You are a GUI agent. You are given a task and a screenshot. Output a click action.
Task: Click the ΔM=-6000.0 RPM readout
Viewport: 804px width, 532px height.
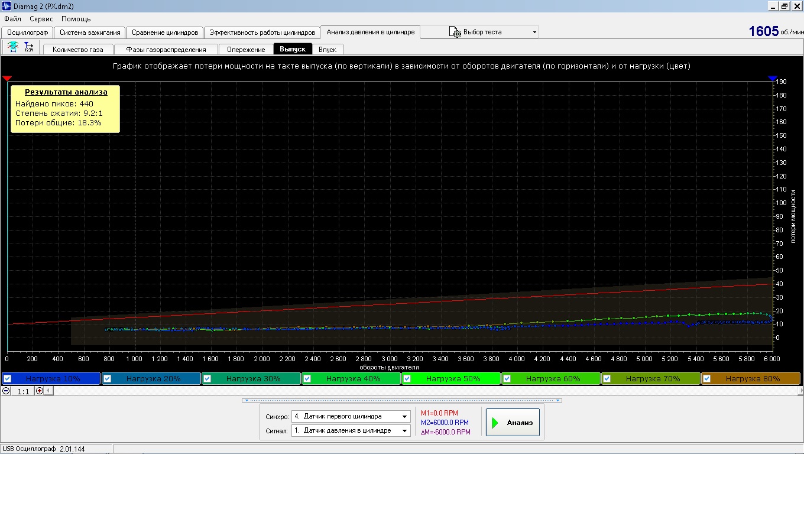pyautogui.click(x=446, y=432)
